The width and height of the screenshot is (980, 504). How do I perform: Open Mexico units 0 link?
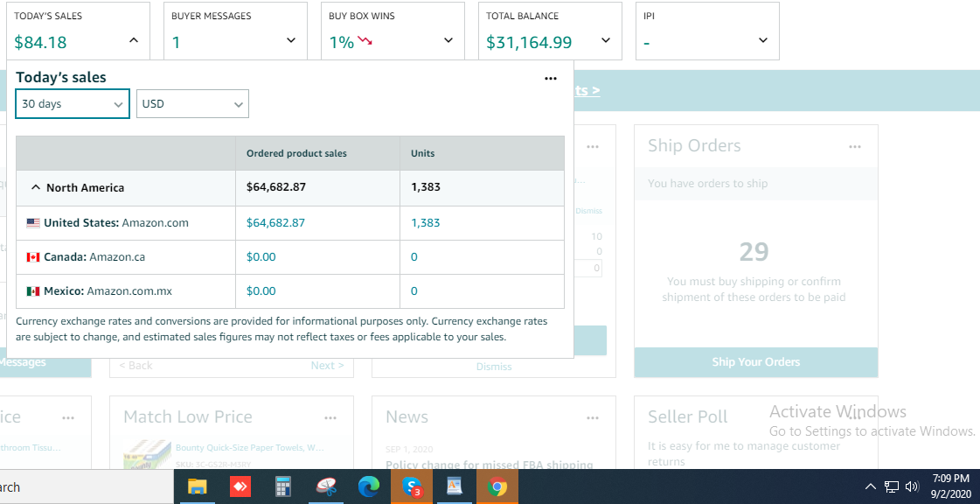[x=414, y=290]
